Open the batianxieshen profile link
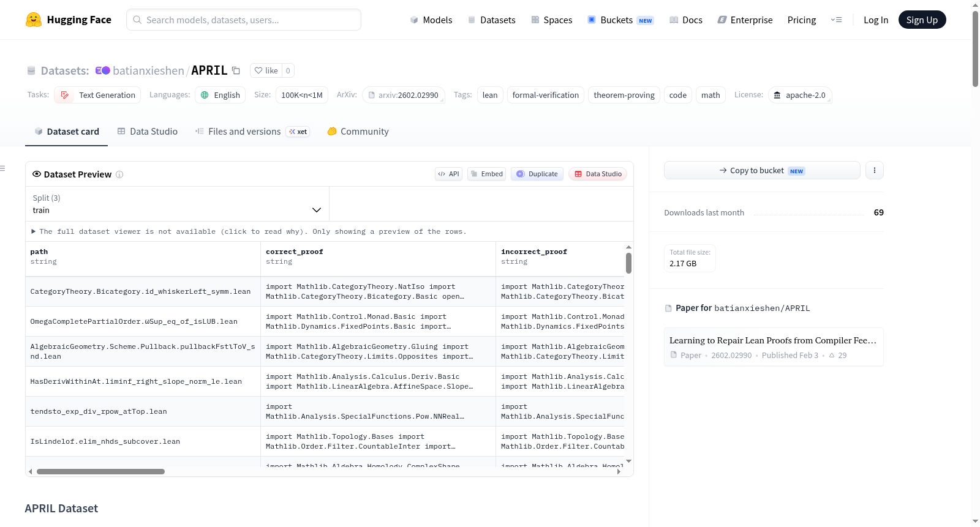 pos(148,70)
